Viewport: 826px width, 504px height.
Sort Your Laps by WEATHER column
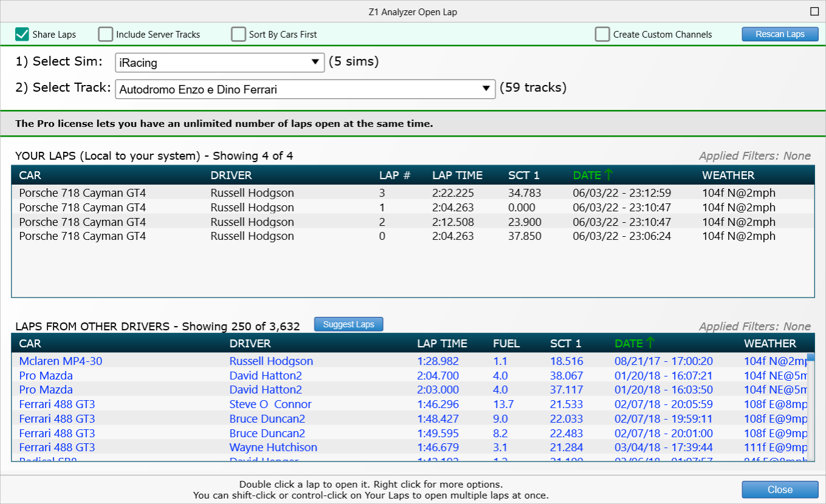pos(728,175)
